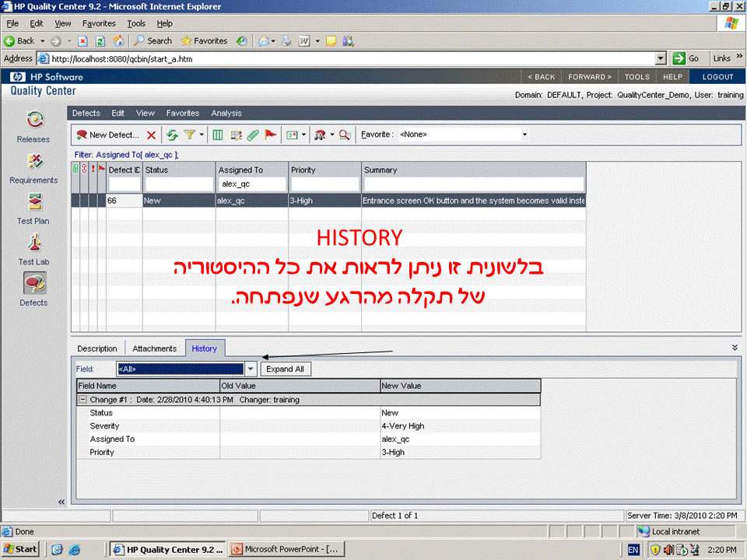
Task: Open the Field dropdown showing <All>
Action: pyautogui.click(x=251, y=369)
